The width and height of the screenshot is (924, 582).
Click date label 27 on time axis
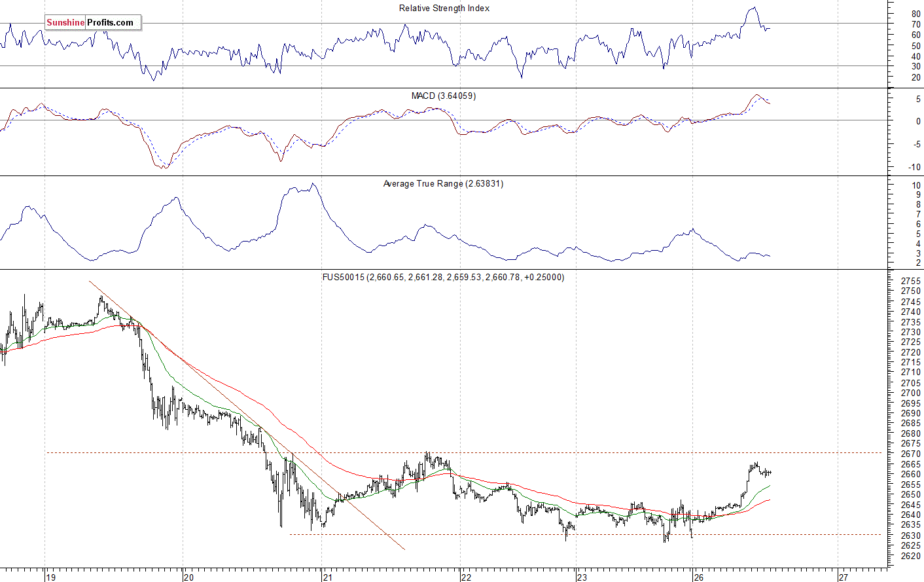click(844, 577)
